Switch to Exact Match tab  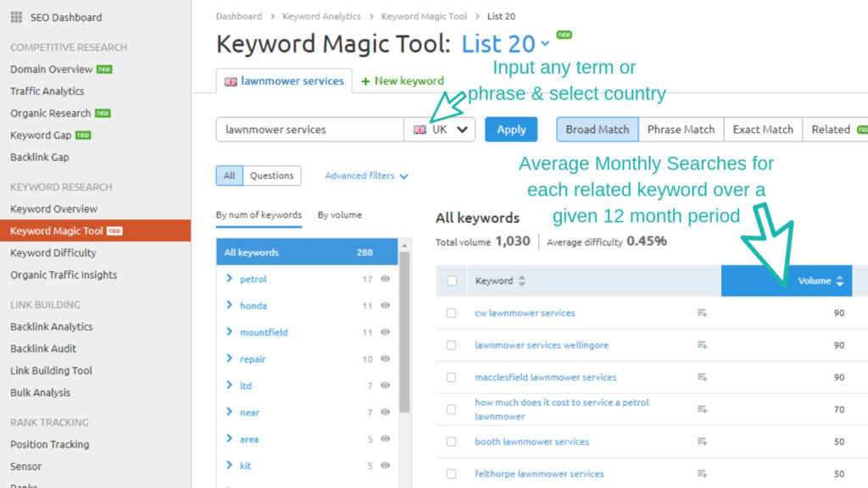click(763, 130)
